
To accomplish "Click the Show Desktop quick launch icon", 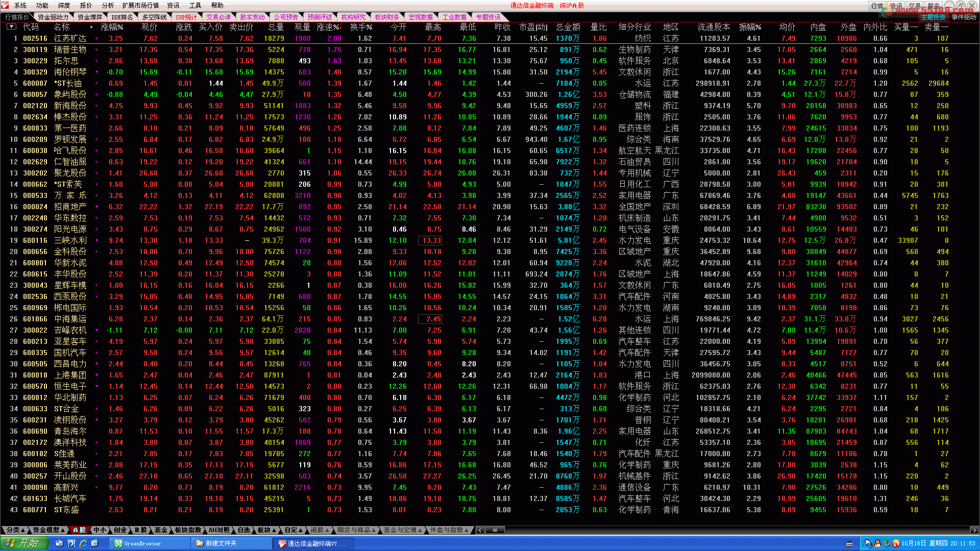I will coord(59,543).
